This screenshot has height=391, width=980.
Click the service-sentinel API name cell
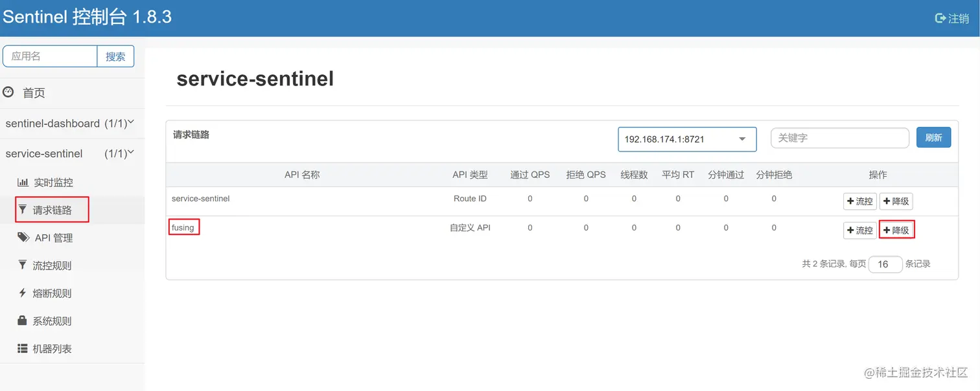pos(201,199)
